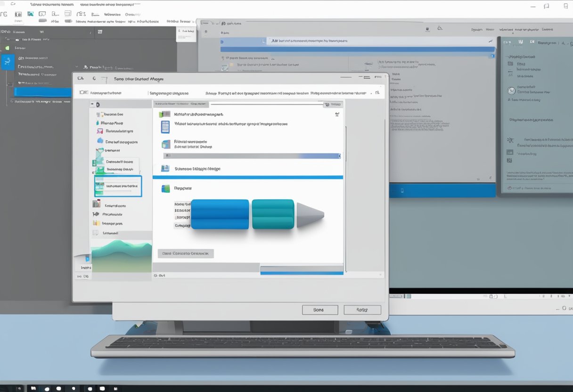Expand the arrow at the progress bar's right end
This screenshot has height=392, width=573.
pyautogui.click(x=339, y=155)
